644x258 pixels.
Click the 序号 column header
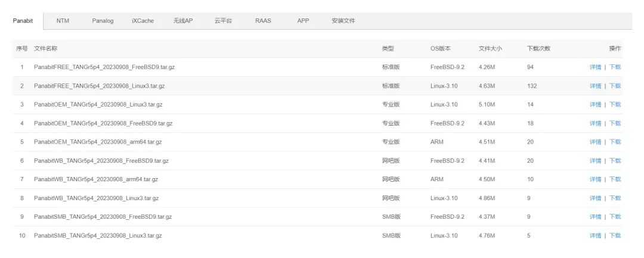point(22,48)
